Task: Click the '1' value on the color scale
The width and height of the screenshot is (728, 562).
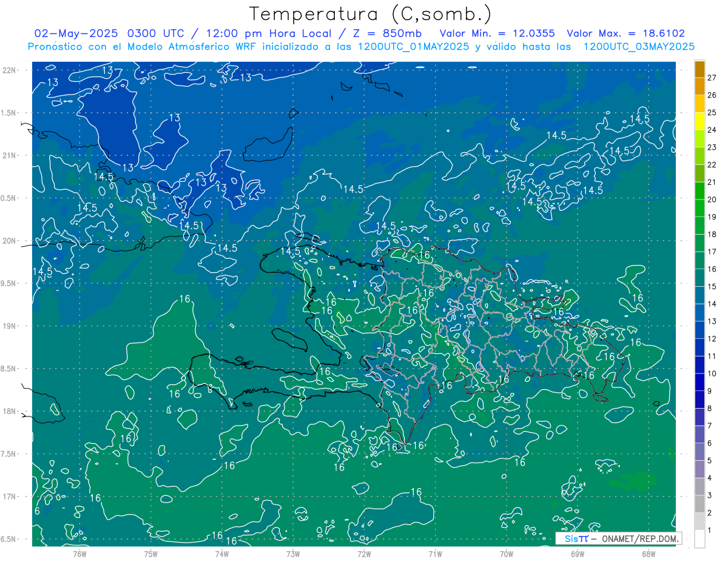Action: coord(710,530)
